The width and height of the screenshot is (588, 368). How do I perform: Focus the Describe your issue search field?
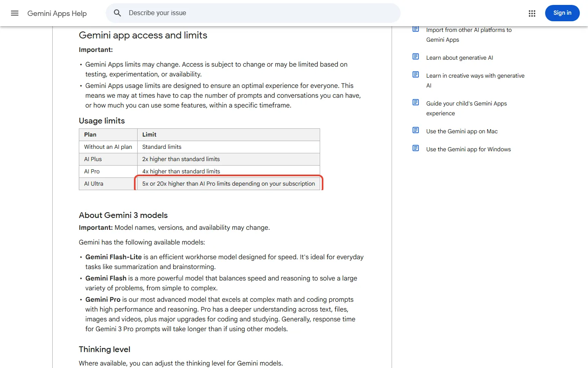(x=253, y=13)
